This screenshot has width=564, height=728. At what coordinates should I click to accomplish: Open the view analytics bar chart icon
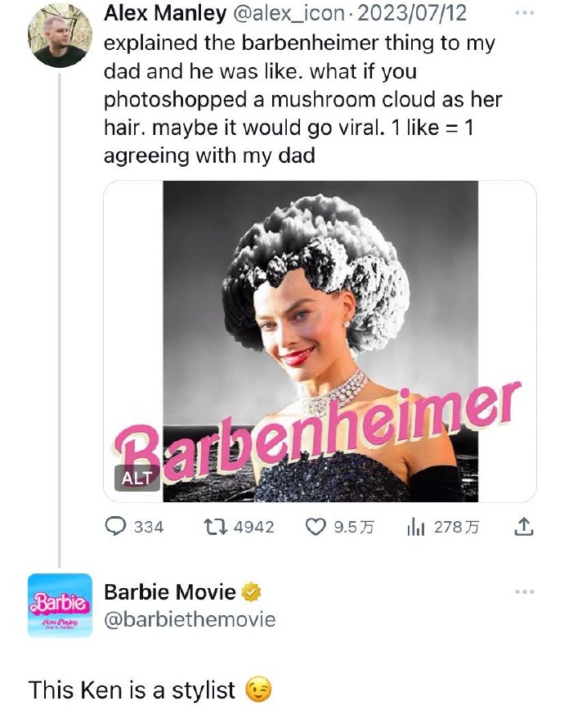tap(417, 527)
